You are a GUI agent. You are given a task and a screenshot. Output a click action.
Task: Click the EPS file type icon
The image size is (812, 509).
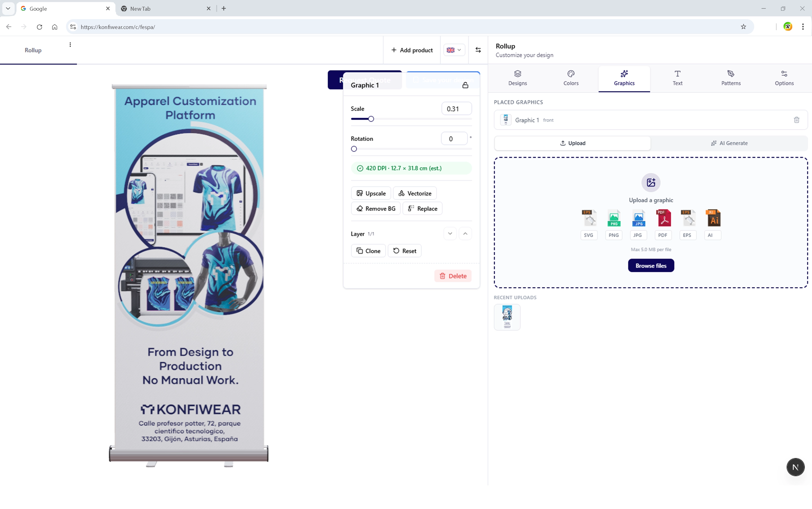(688, 218)
